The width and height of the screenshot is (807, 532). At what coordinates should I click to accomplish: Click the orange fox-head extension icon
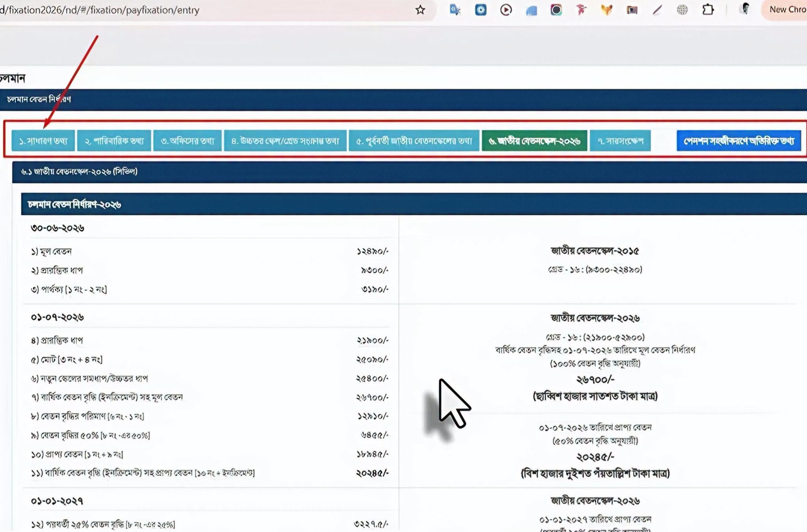pos(606,10)
